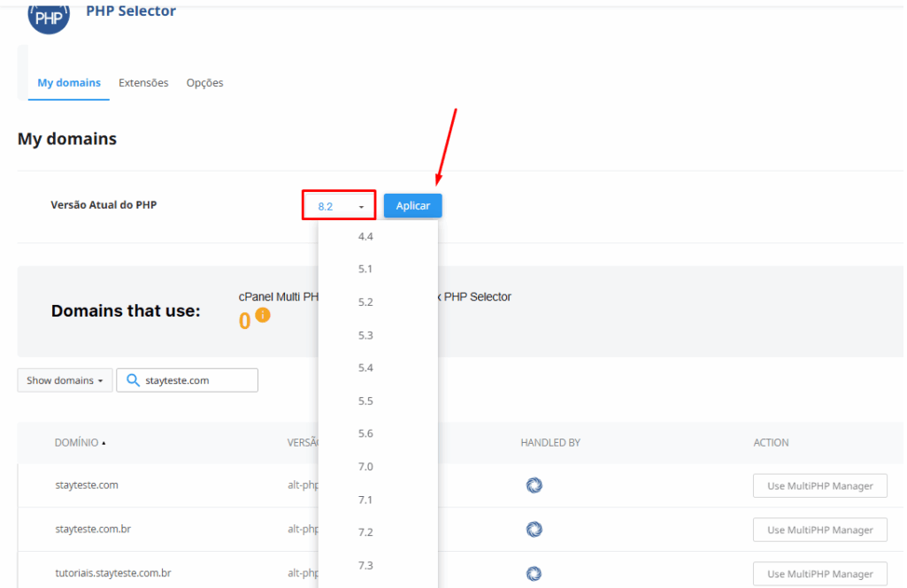Click Use MultiPHP Manager for stayteste.com
This screenshot has height=588, width=907.
pos(819,485)
